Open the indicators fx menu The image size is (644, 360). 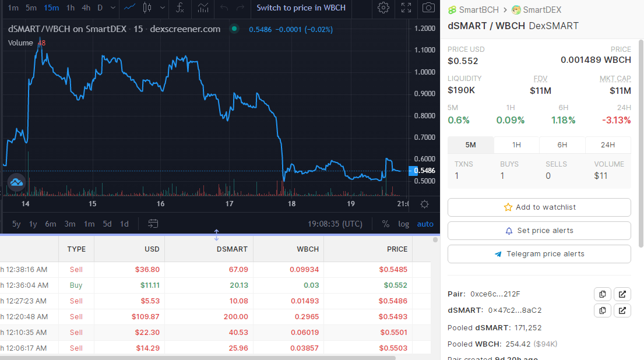click(180, 8)
